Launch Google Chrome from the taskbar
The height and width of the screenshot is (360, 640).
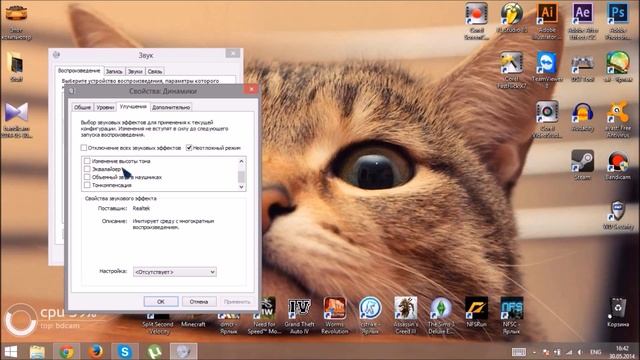pyautogui.click(x=67, y=351)
